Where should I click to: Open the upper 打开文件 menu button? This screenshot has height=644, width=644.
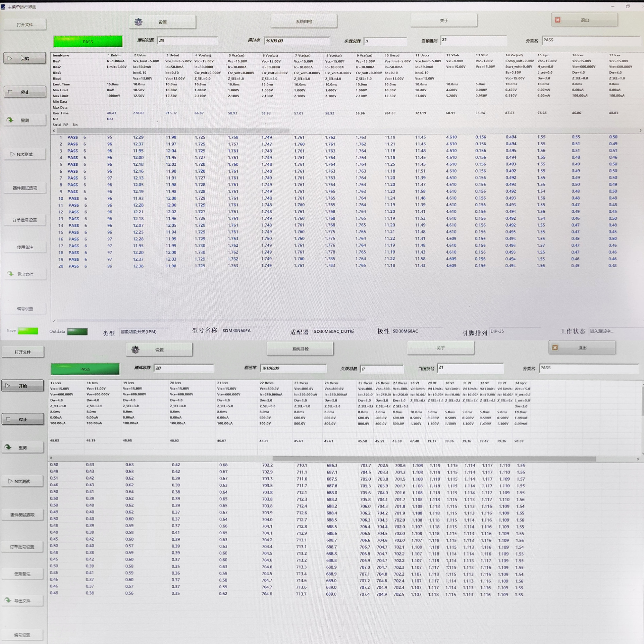[25, 24]
